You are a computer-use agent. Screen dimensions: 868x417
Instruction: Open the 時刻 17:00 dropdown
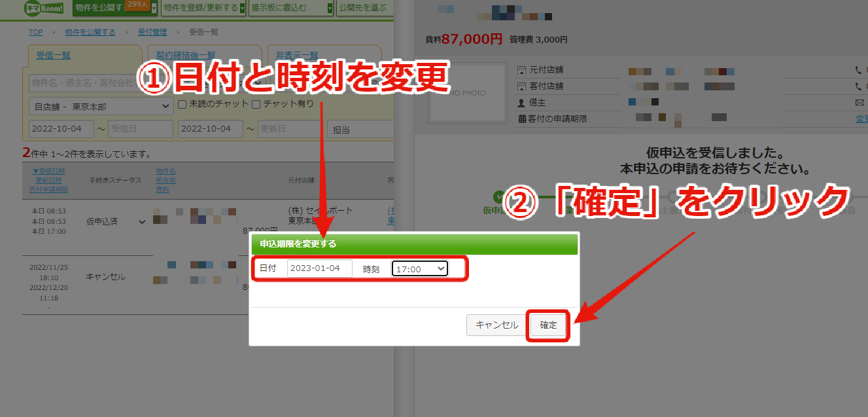420,268
